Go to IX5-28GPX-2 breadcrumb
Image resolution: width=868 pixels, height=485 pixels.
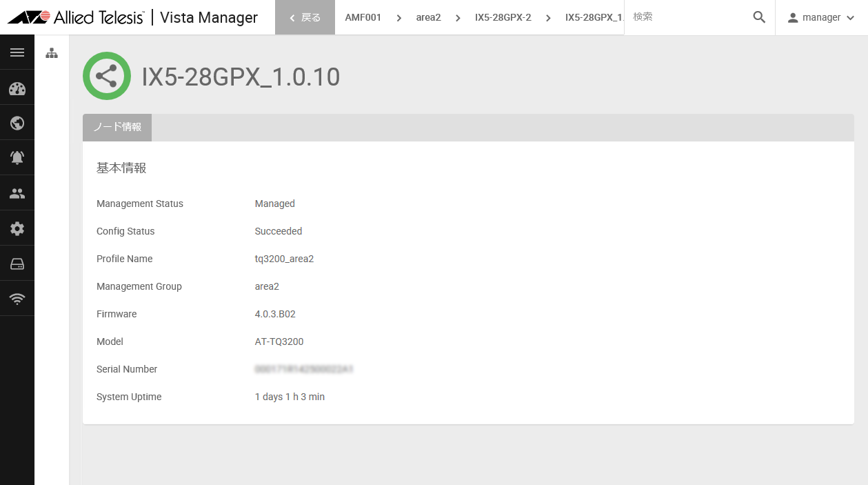click(503, 17)
